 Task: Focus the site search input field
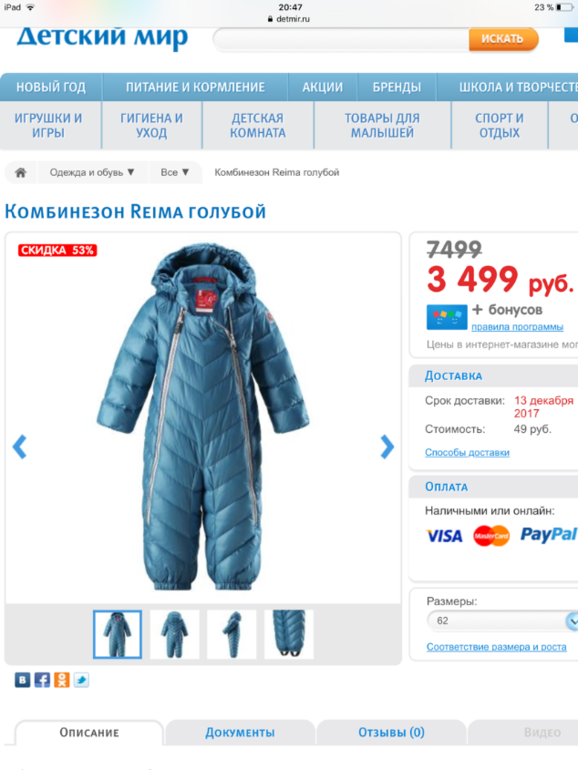[x=341, y=39]
